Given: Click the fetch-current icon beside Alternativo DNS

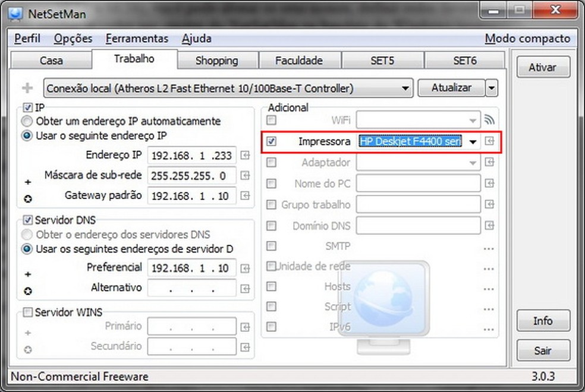Looking at the screenshot, I should pos(245,289).
